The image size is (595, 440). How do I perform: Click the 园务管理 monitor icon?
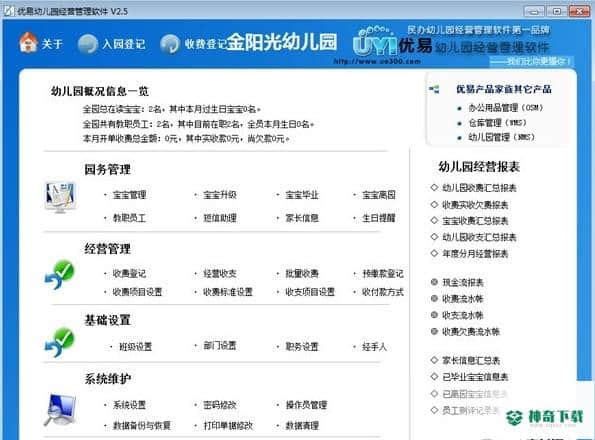point(60,197)
